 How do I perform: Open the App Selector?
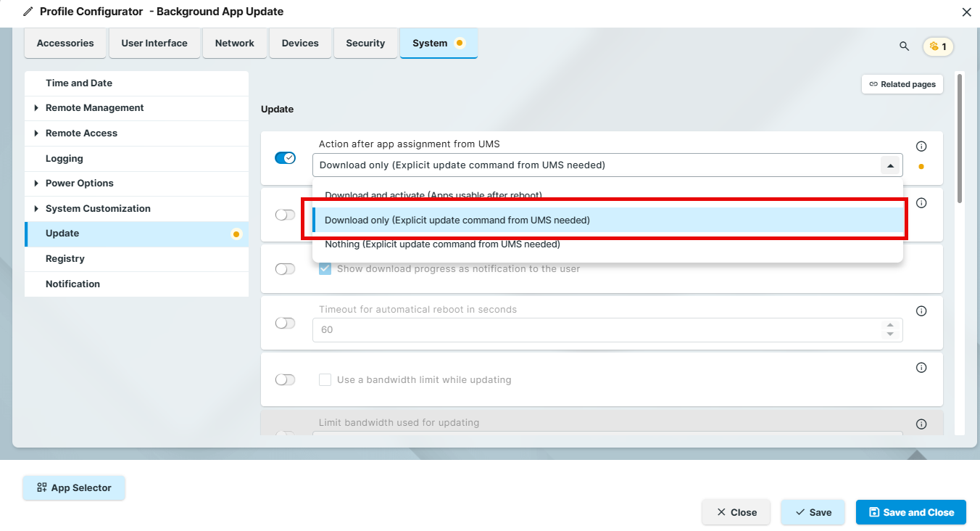pos(74,488)
